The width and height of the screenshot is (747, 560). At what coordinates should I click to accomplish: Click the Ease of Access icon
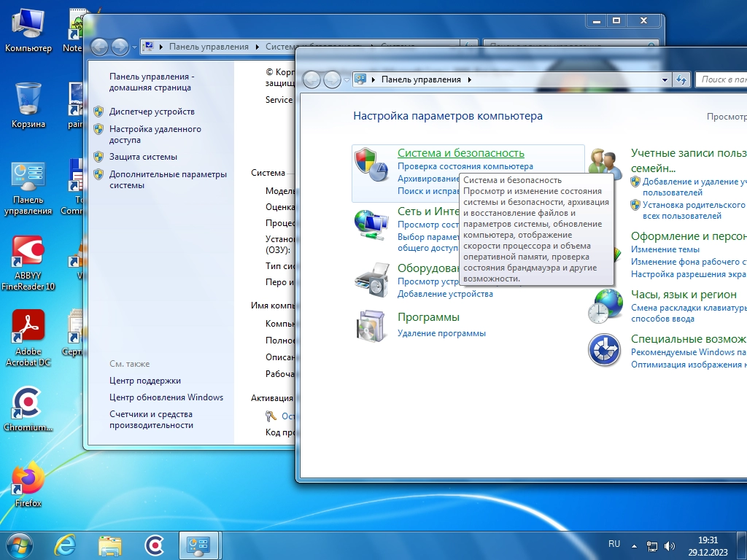(x=605, y=350)
